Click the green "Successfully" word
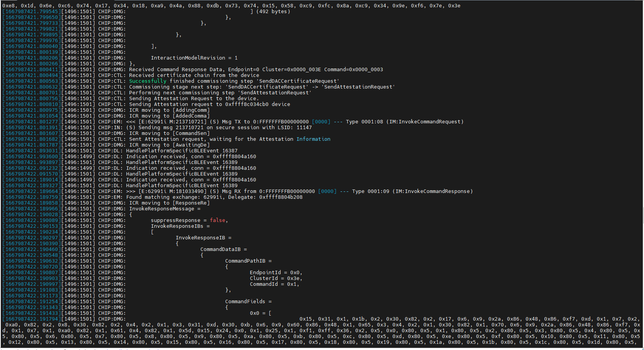 148,81
